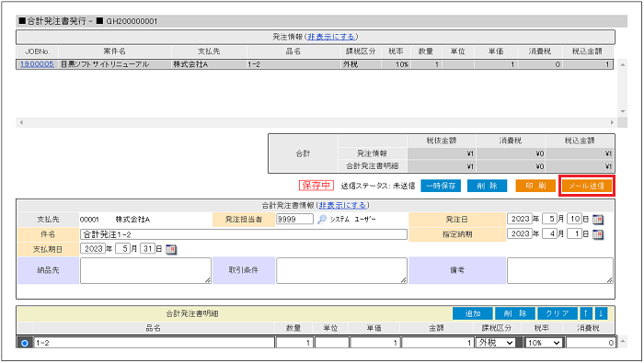Viewport: 644px width, 363px height.
Task: Click the 件名 field 合計発注1-2
Action: click(244, 234)
